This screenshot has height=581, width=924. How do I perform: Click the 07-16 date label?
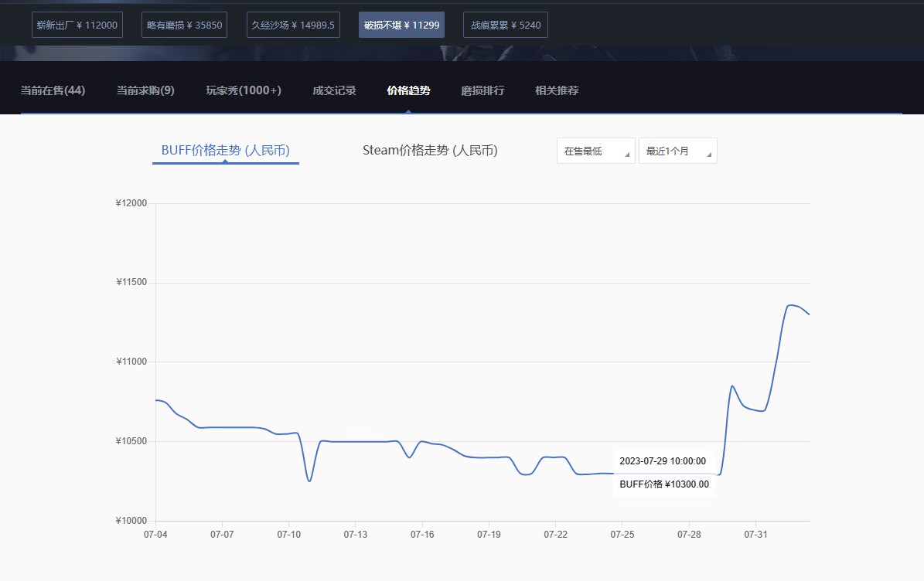click(422, 535)
